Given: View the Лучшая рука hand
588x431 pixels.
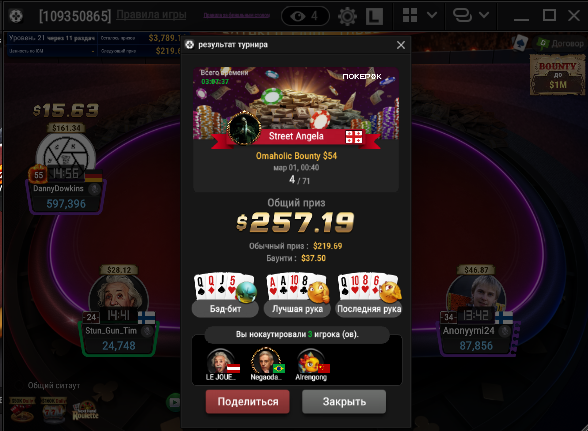Looking at the screenshot, I should (x=297, y=295).
